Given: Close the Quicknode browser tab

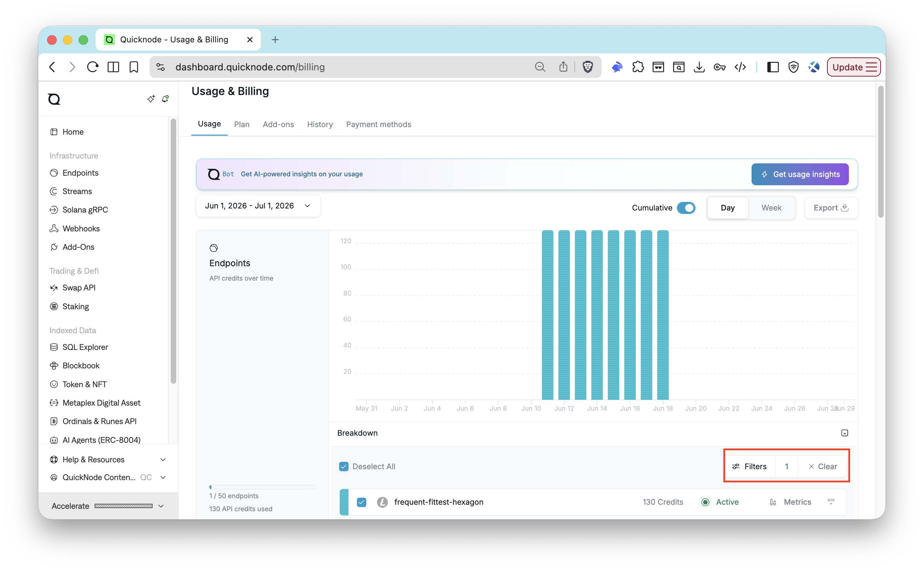Looking at the screenshot, I should (250, 40).
